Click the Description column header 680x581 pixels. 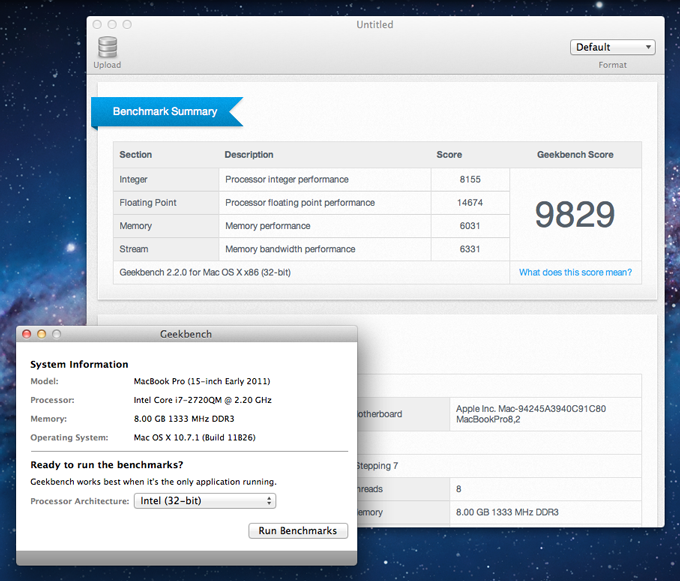coord(249,155)
